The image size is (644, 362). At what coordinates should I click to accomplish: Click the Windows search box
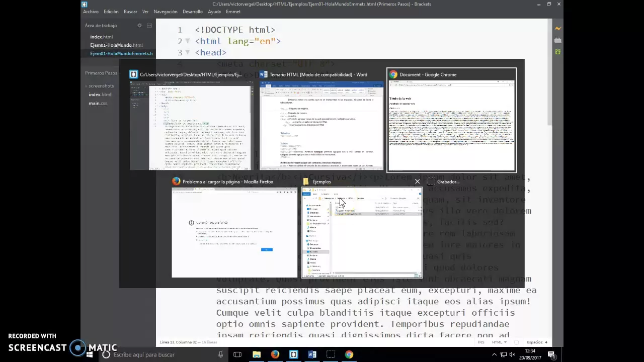coord(162,354)
